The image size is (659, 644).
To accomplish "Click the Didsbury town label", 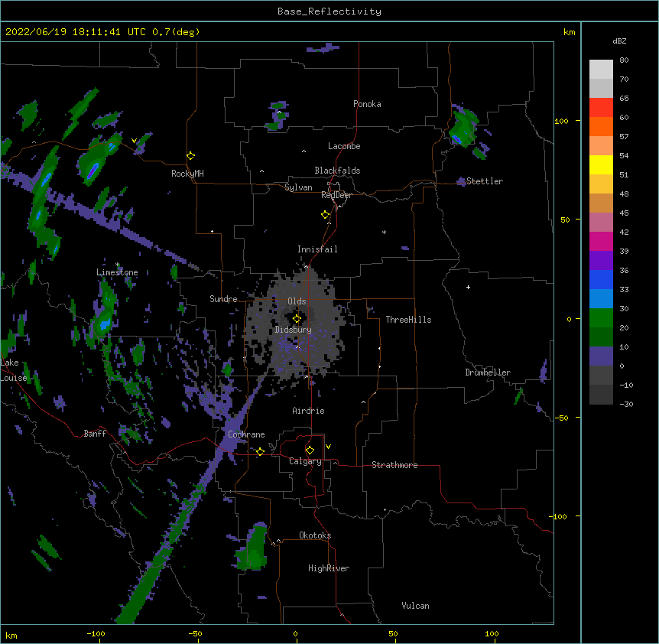I will tap(294, 330).
